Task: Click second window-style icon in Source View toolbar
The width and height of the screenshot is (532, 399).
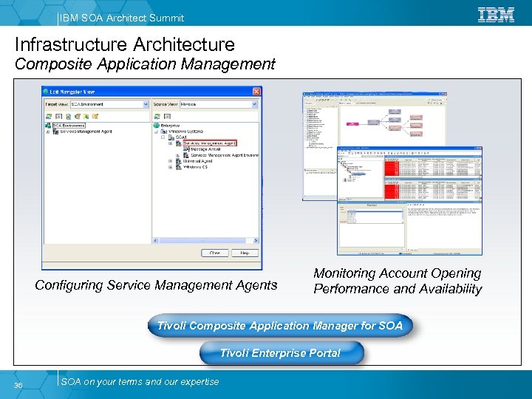Action: point(167,117)
